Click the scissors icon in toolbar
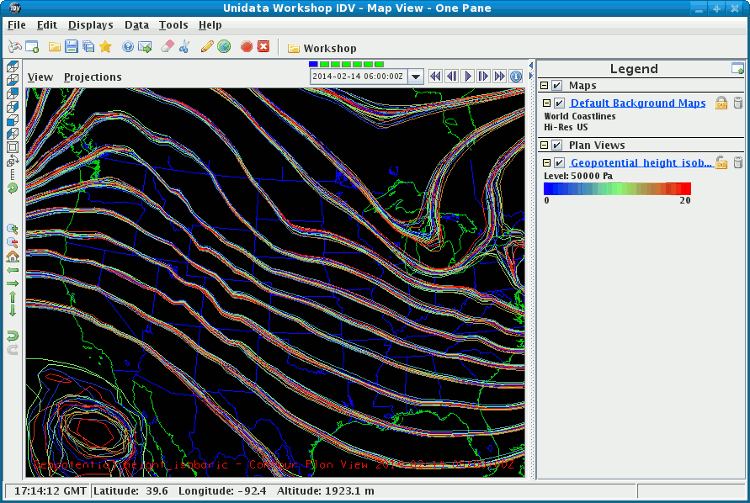This screenshot has width=750, height=503. tap(185, 47)
